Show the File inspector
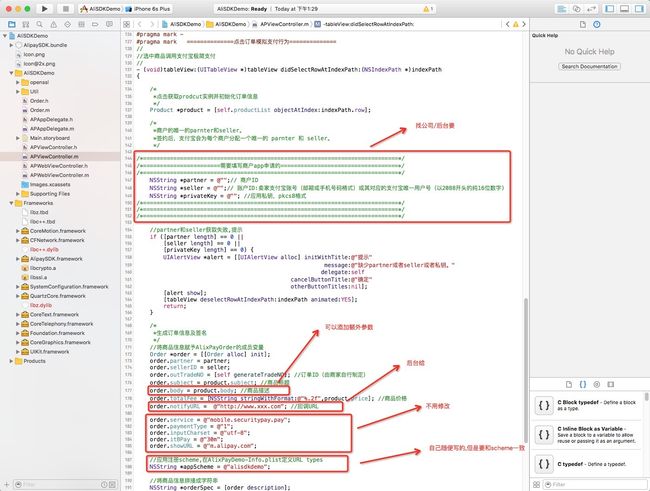 tap(583, 24)
